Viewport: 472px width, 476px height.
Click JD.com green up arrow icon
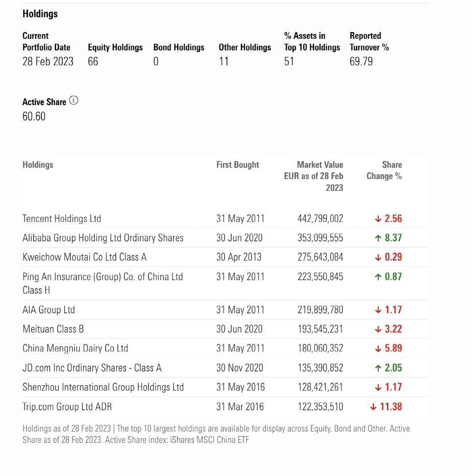coord(378,368)
